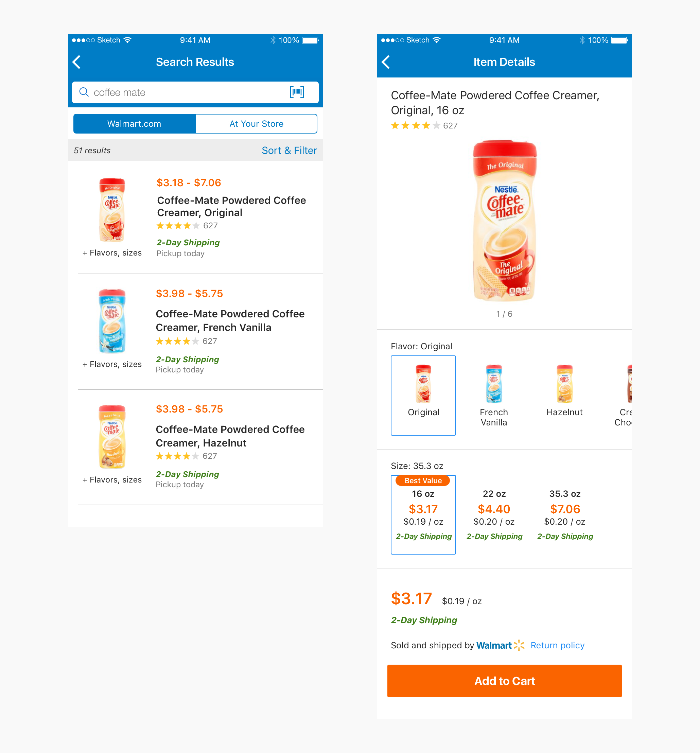Tap the Walmart spark logo icon
The height and width of the screenshot is (753, 700).
(519, 645)
